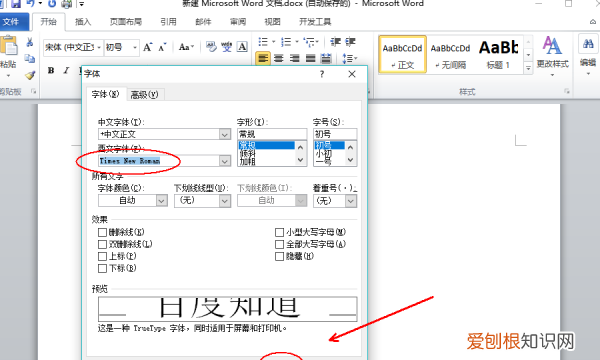Expand the 中文字体 Chinese font dropdown

point(225,134)
